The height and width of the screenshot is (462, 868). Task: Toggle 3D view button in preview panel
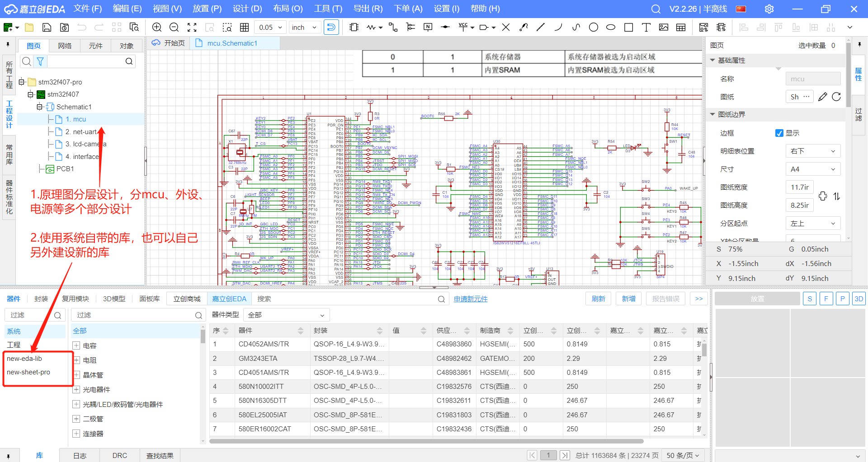[859, 299]
